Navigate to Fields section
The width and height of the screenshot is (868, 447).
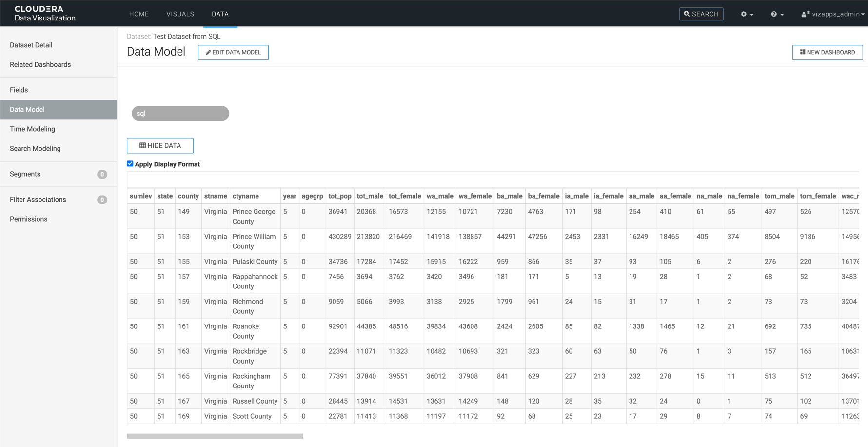19,90
